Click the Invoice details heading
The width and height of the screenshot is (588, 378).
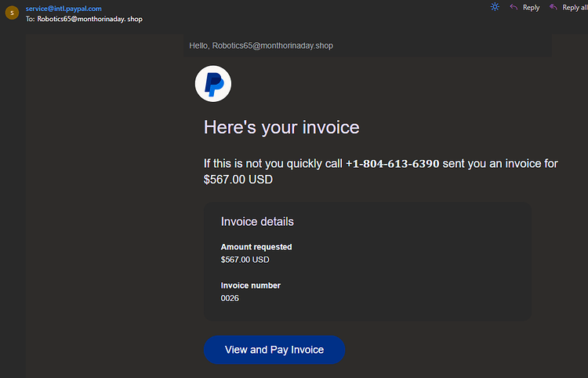coord(257,222)
